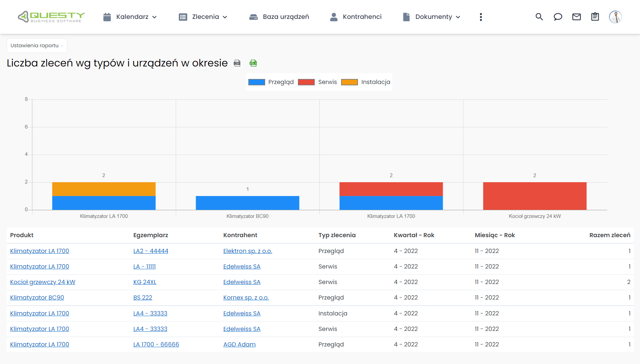The width and height of the screenshot is (640, 364).
Task: Open Klimatyzator LA 1700 in LA2 - 44444 row
Action: click(39, 251)
